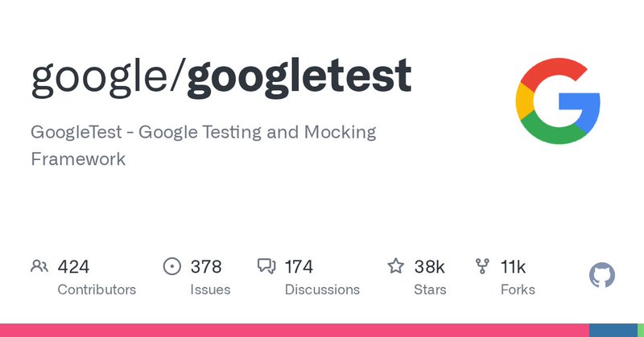Image resolution: width=644 pixels, height=337 pixels.
Task: Open the "Issues" label
Action: pos(210,290)
